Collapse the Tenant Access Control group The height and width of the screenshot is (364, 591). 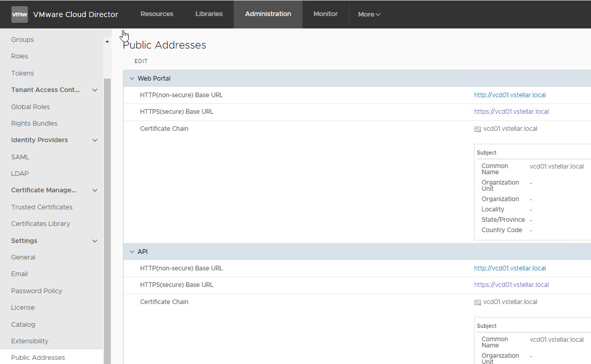point(95,90)
